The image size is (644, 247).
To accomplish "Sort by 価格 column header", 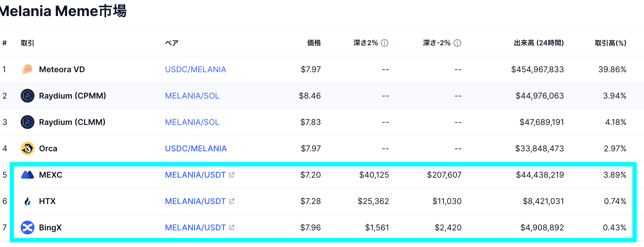I will [314, 43].
